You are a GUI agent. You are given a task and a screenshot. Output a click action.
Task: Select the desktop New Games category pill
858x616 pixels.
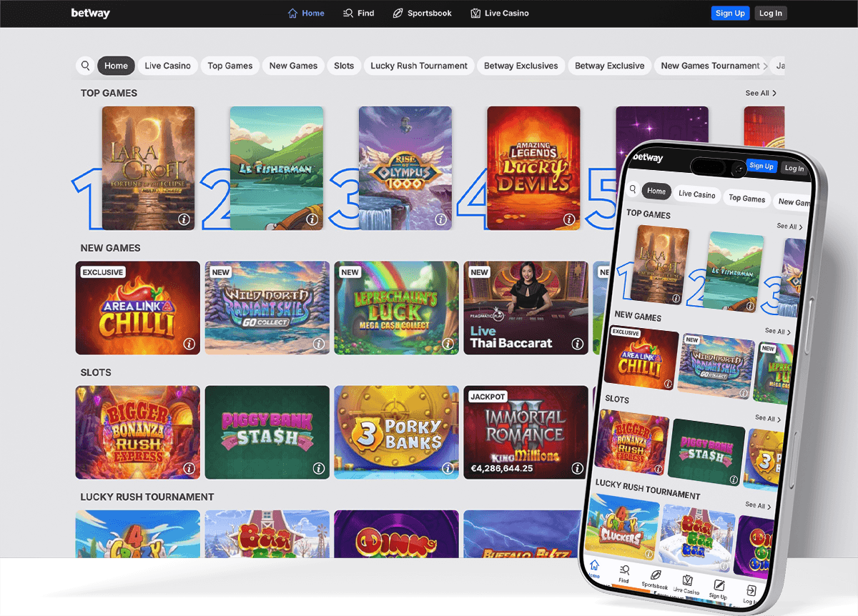click(293, 66)
